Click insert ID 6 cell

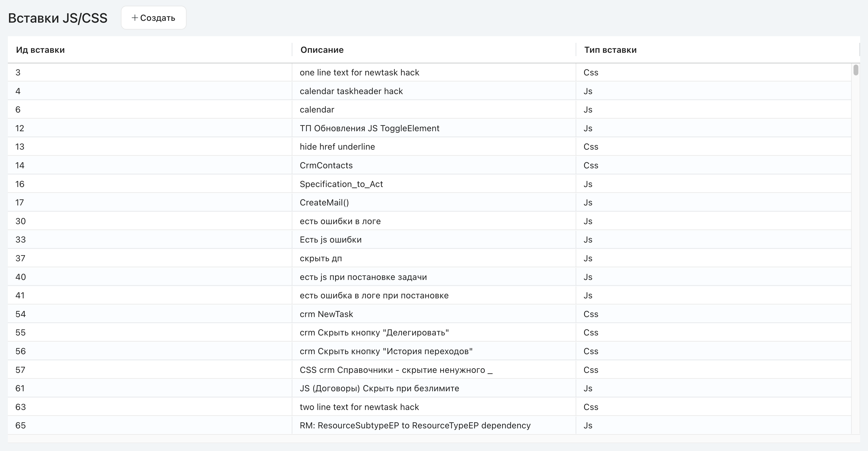pyautogui.click(x=149, y=110)
